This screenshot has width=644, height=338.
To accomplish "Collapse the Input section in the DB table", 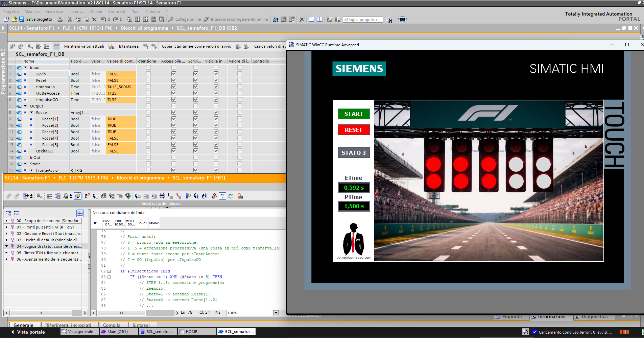I will pos(25,67).
